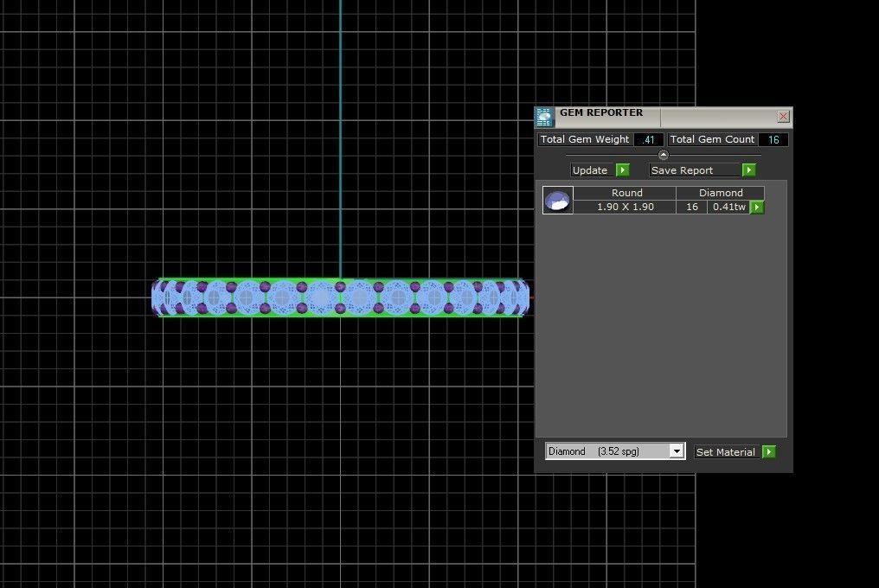Select the round gem thumbnail
879x588 pixels.
(557, 200)
